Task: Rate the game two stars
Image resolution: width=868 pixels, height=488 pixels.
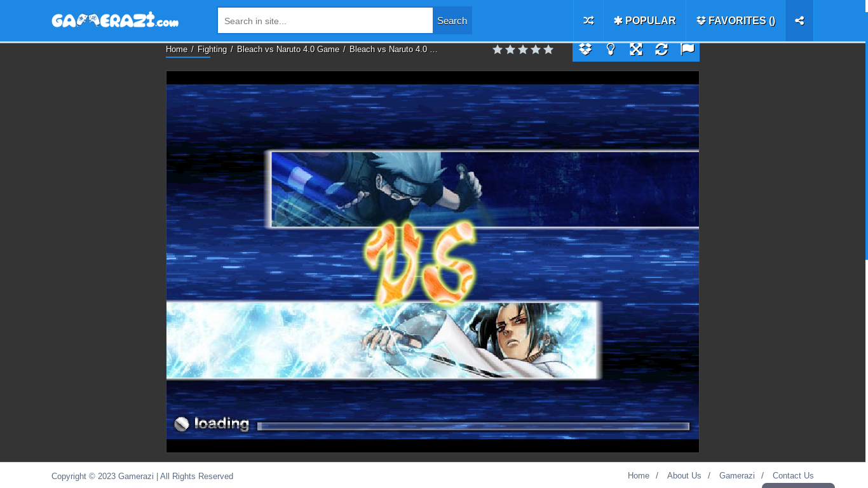Action: (510, 50)
